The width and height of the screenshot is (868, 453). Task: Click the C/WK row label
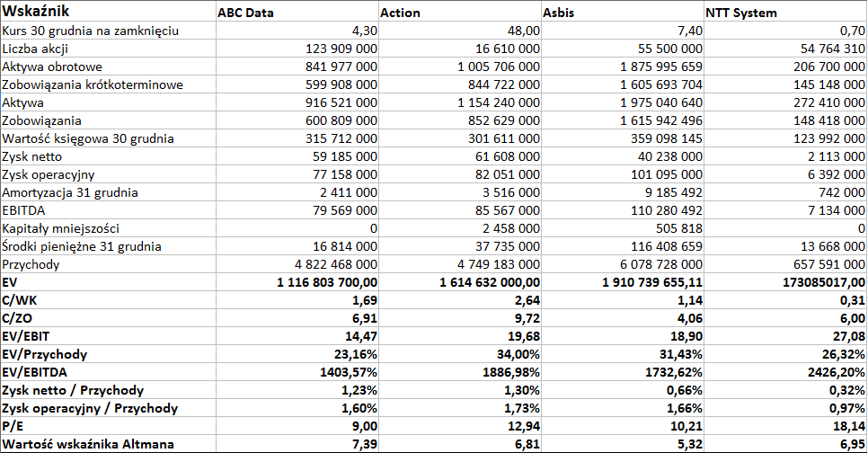[x=20, y=300]
